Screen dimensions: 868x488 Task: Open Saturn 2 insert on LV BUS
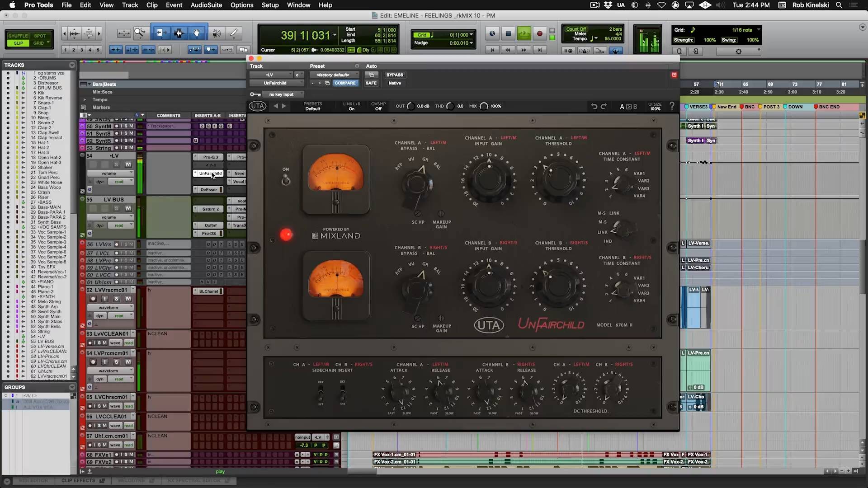point(208,209)
